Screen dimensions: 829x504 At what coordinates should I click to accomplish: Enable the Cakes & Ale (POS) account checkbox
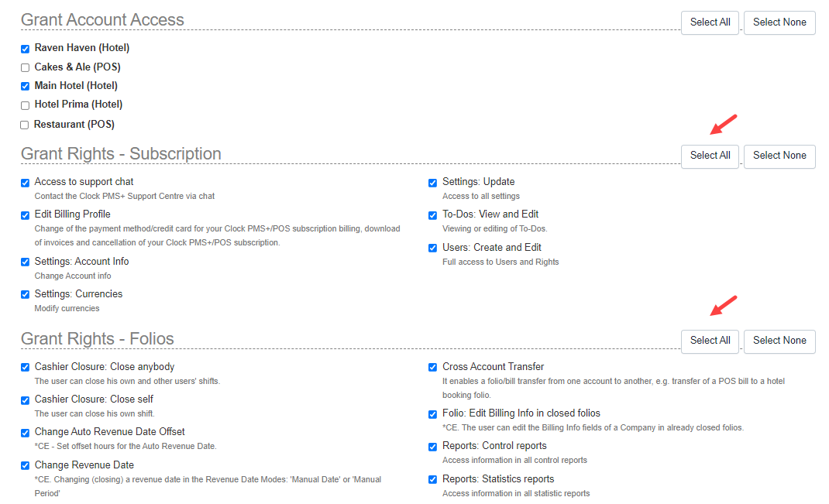pos(24,67)
